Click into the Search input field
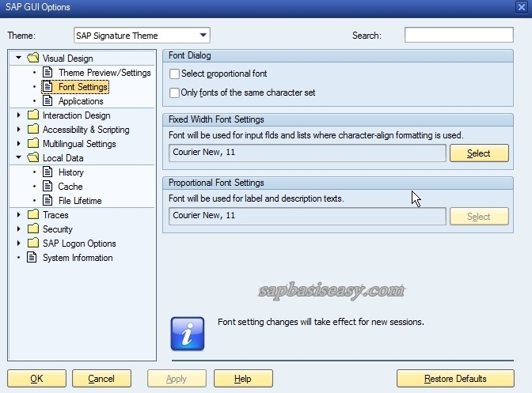 pos(458,36)
